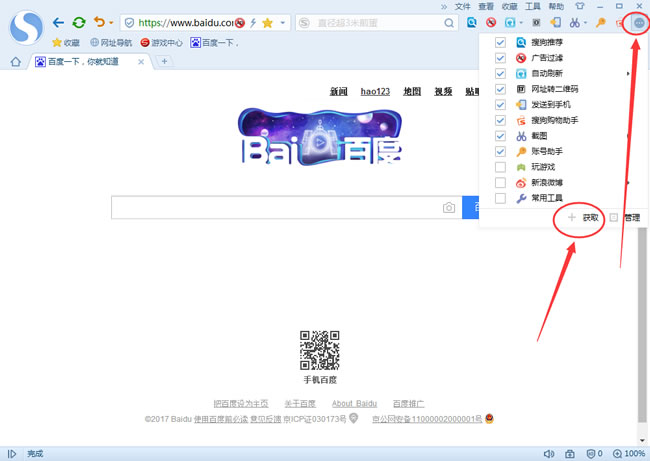This screenshot has width=650, height=461.
Task: Bookmark page with the yellow star
Action: pos(267,23)
